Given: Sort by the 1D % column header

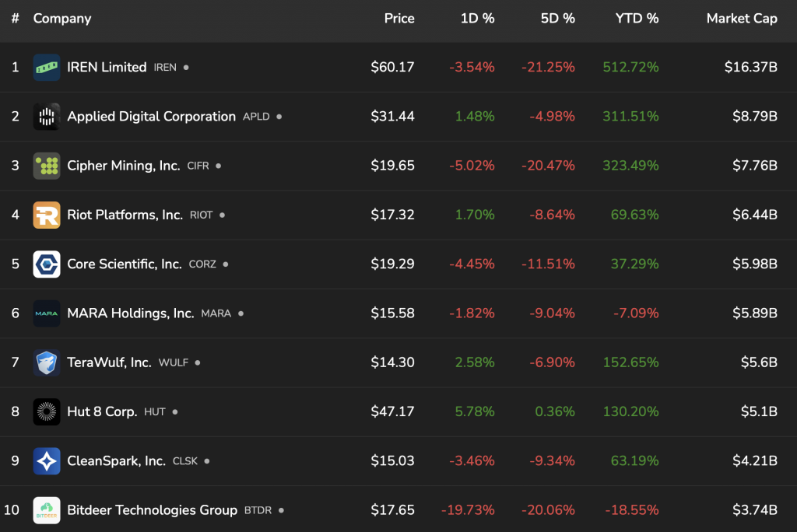Looking at the screenshot, I should (x=477, y=19).
